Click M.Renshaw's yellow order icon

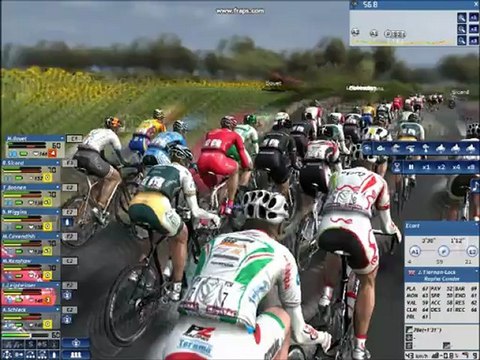[x=48, y=275]
